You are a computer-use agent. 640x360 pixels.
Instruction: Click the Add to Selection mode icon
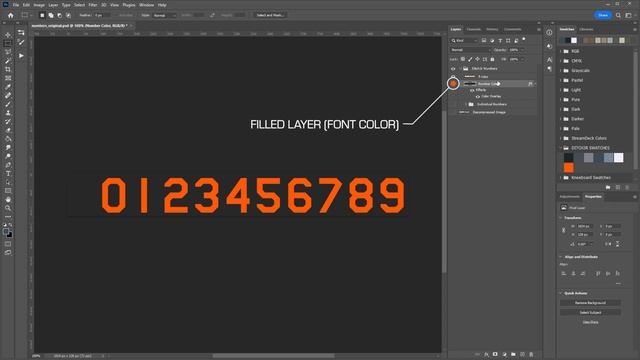coord(51,15)
